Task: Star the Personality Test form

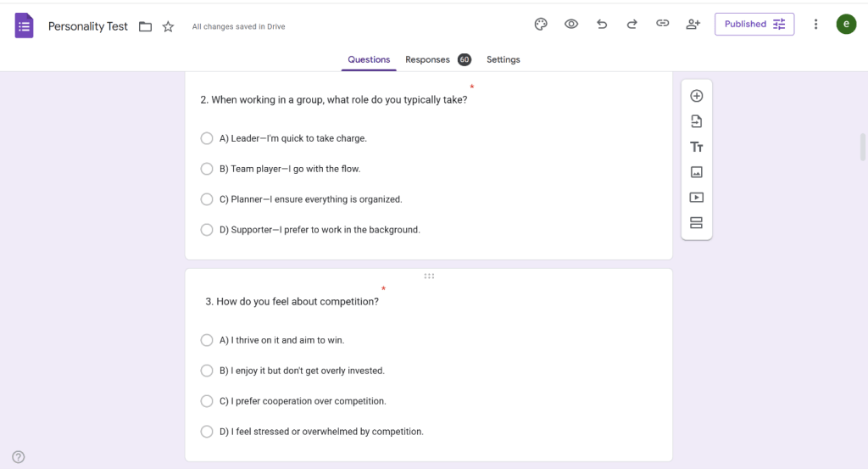Action: tap(168, 27)
